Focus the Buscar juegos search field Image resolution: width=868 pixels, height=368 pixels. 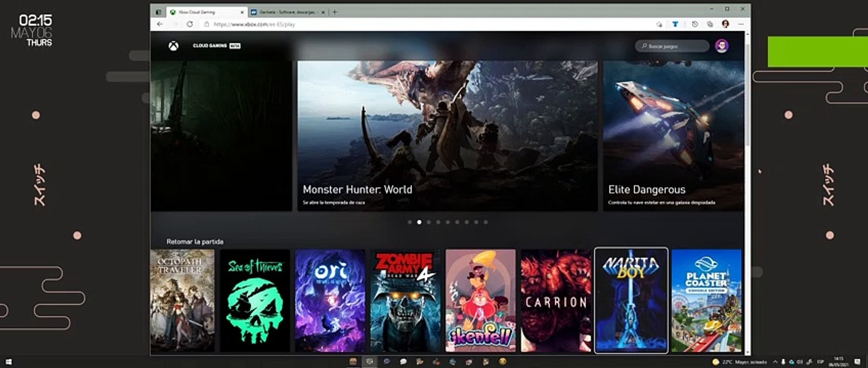coord(672,46)
